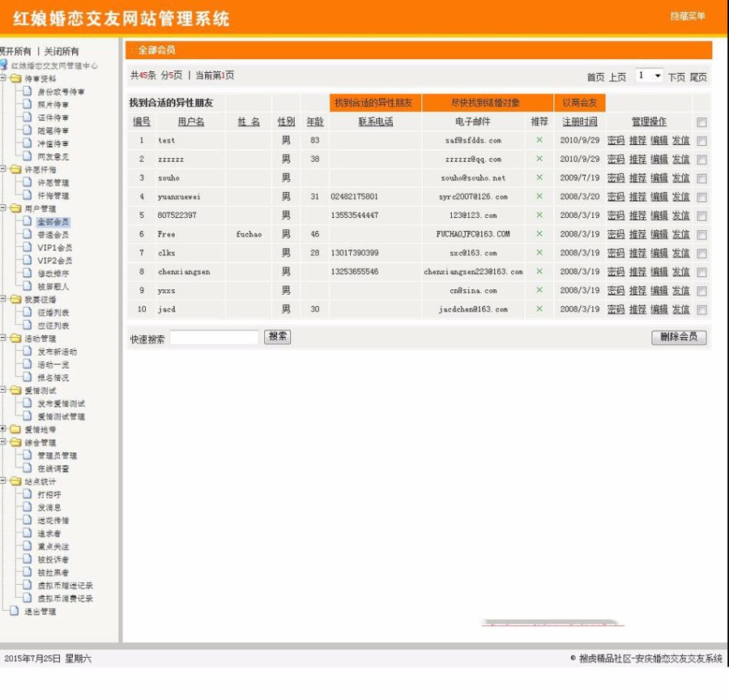Click 密码 for user yxxs
Image resolution: width=729 pixels, height=700 pixels.
pyautogui.click(x=616, y=291)
